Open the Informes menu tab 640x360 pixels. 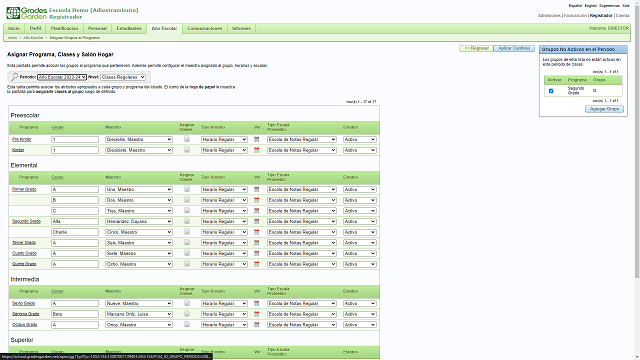[x=241, y=28]
